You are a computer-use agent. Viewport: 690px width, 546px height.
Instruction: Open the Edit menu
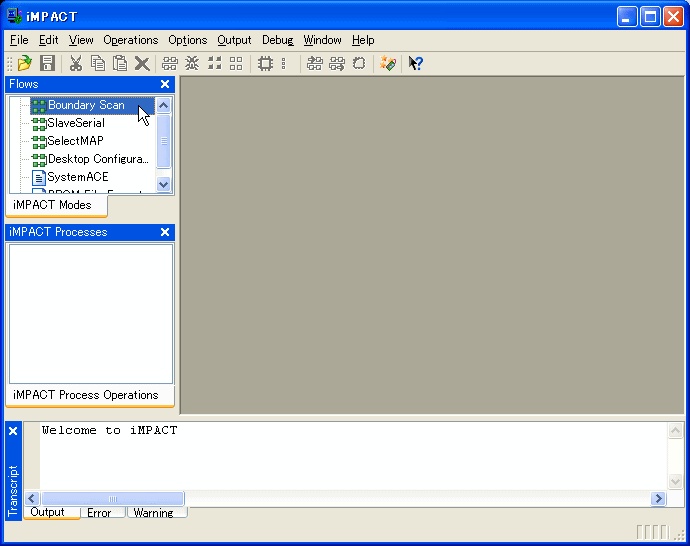(x=48, y=40)
